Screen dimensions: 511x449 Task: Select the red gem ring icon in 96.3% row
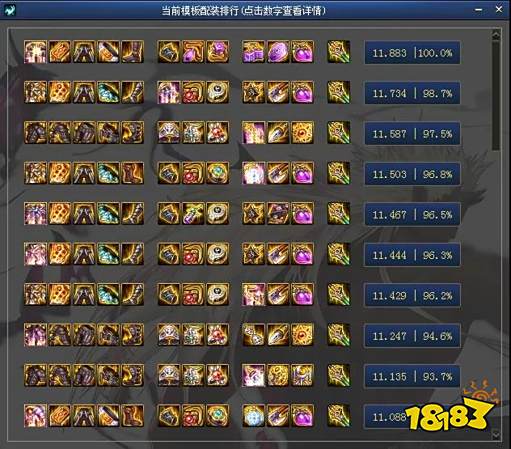[193, 254]
